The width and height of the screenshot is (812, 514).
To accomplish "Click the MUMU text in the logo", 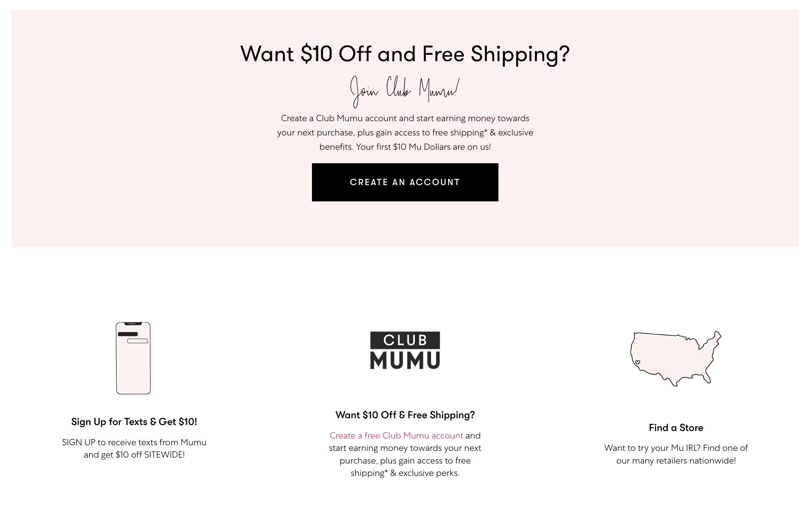I will (405, 360).
